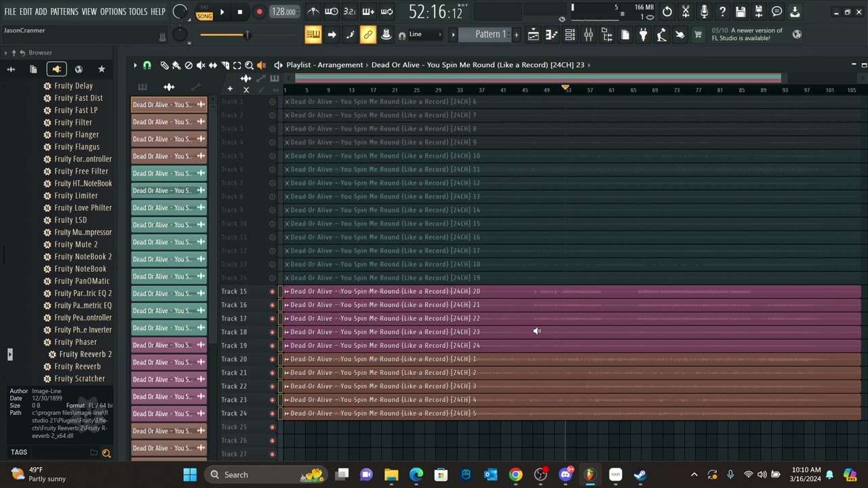Click the playhead marker on the timeline ruler

pos(565,89)
